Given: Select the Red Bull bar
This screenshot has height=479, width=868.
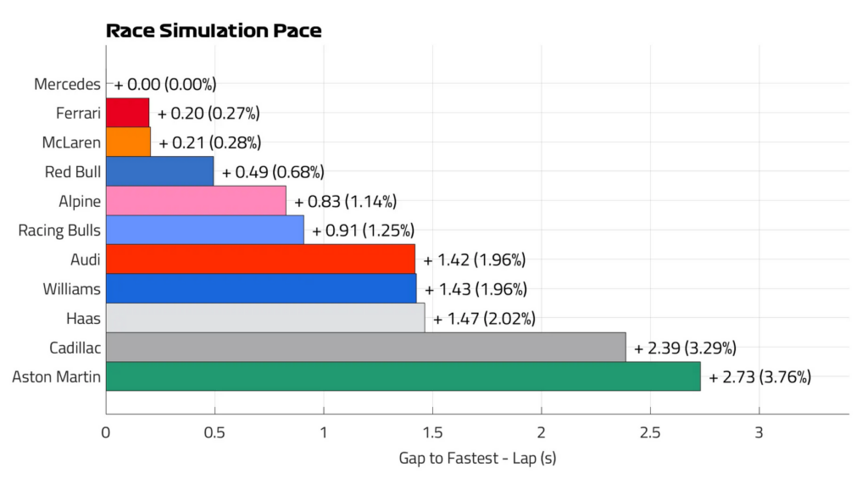Looking at the screenshot, I should pos(160,171).
